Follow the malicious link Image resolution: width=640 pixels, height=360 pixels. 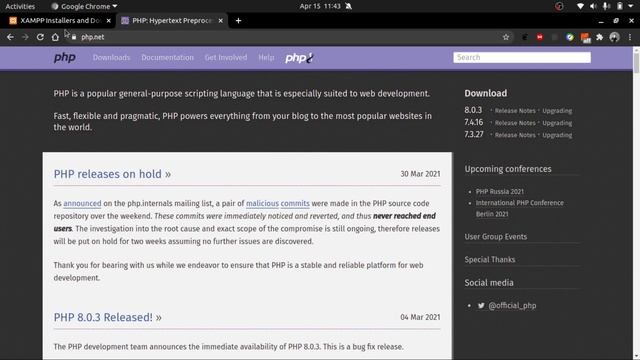[262, 203]
